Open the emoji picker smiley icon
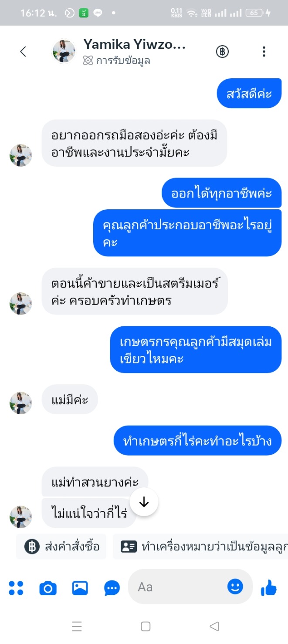Image resolution: width=288 pixels, height=644 pixels. pyautogui.click(x=235, y=587)
